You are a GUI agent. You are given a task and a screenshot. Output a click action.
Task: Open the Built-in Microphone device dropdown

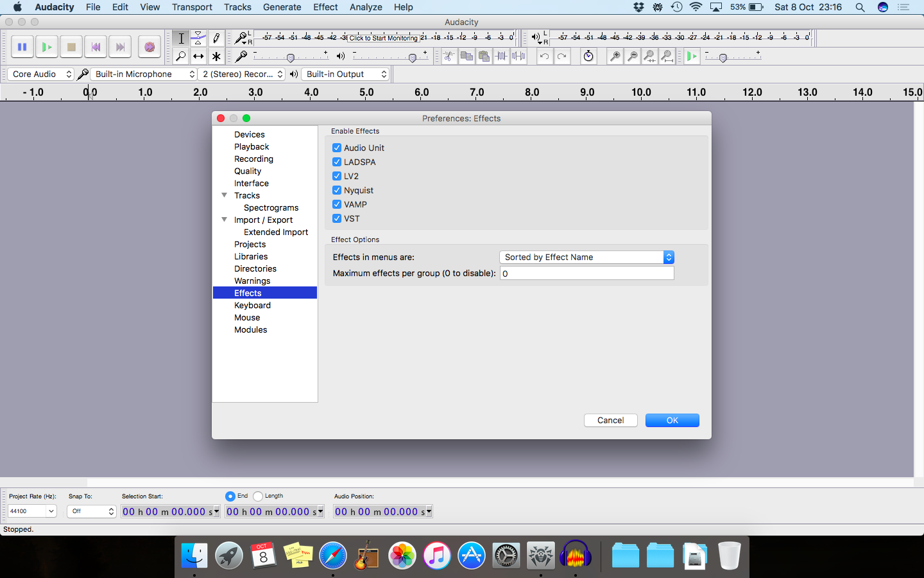click(144, 74)
